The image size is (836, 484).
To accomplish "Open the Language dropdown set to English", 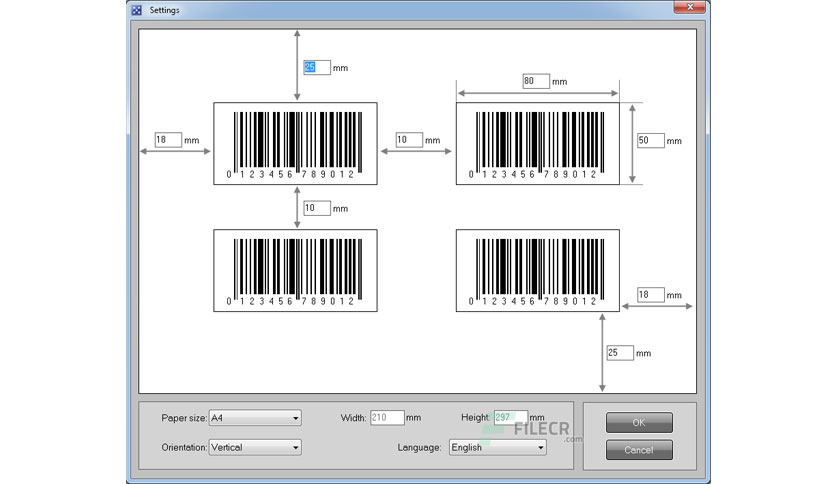I will tap(497, 447).
